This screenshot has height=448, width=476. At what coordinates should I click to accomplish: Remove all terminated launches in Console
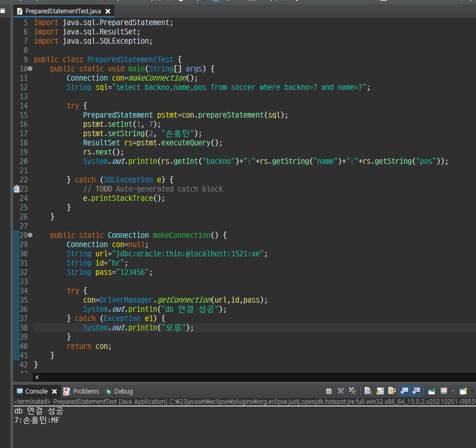tap(352, 391)
